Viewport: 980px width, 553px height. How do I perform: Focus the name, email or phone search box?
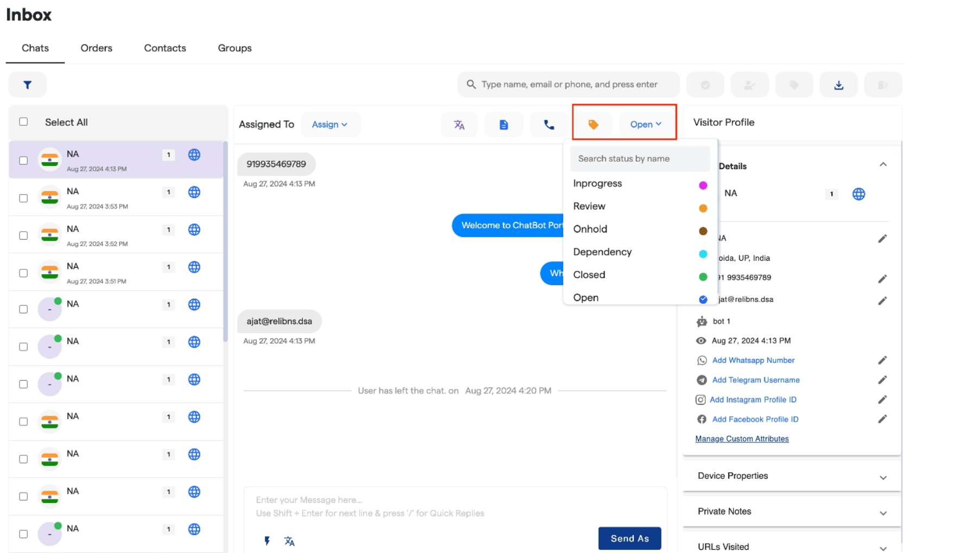569,85
